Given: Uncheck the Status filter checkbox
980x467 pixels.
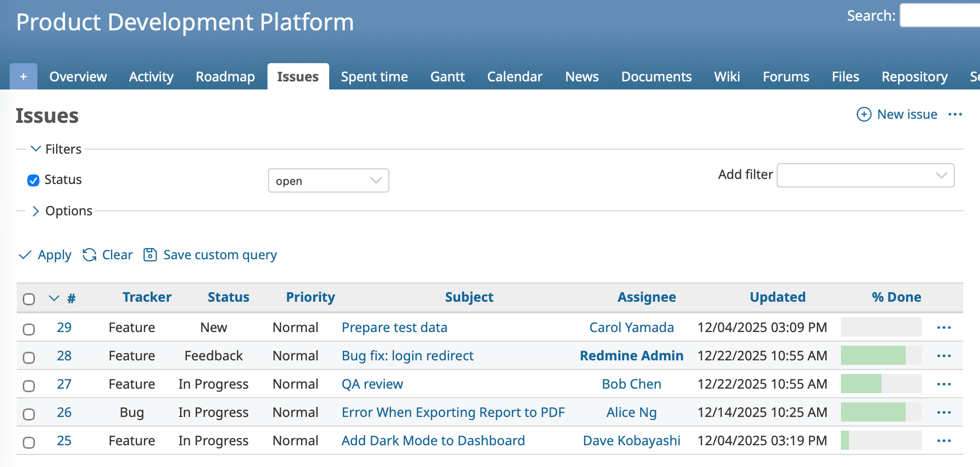Looking at the screenshot, I should [x=33, y=180].
